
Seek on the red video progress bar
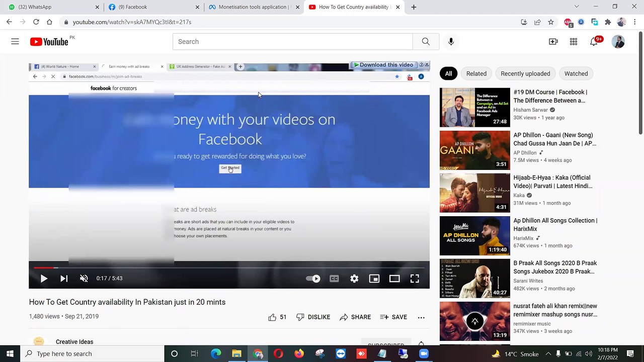pos(229,267)
